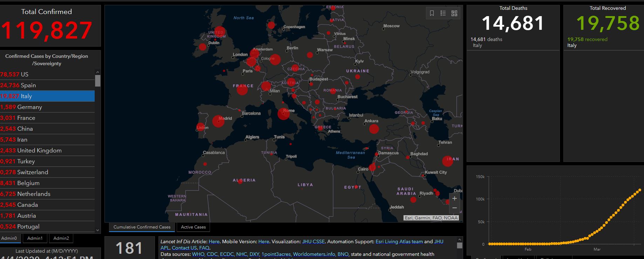
Task: Open the ECDC data source link
Action: coord(227,254)
